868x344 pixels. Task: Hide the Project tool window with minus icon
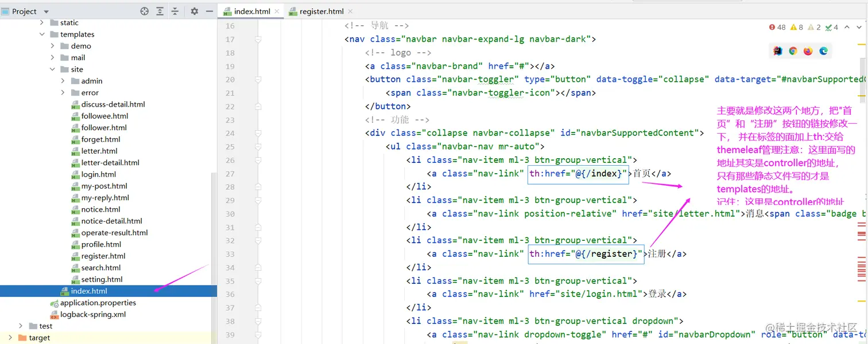(210, 11)
